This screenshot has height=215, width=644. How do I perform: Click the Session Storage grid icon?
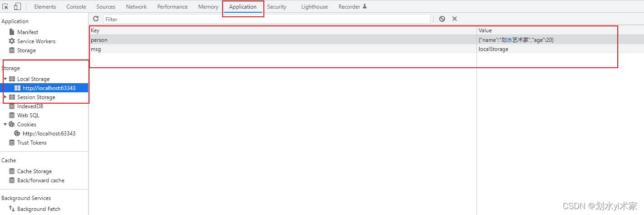pos(12,97)
